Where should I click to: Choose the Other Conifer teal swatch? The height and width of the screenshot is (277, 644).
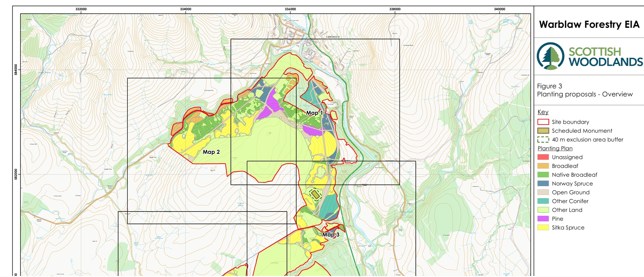click(x=543, y=201)
